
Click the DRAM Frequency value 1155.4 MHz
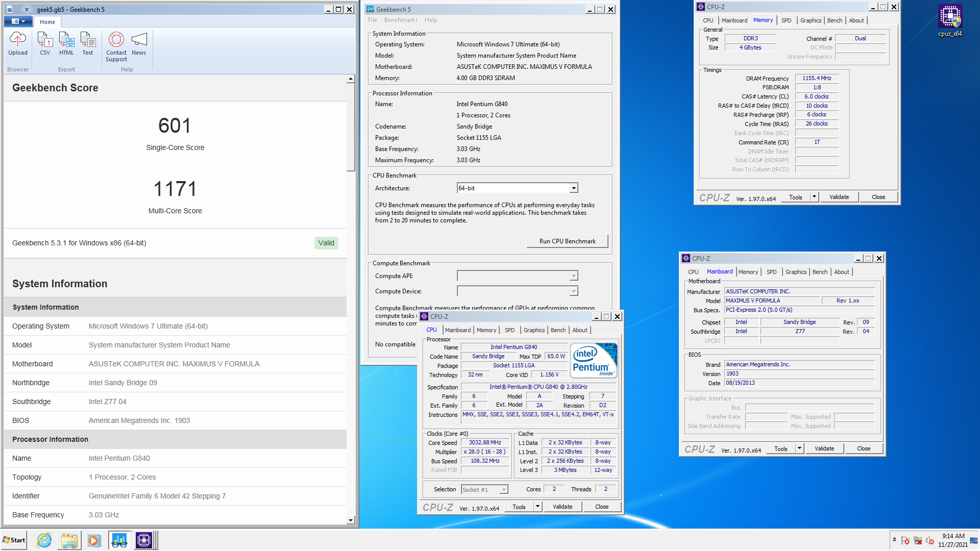click(x=817, y=78)
